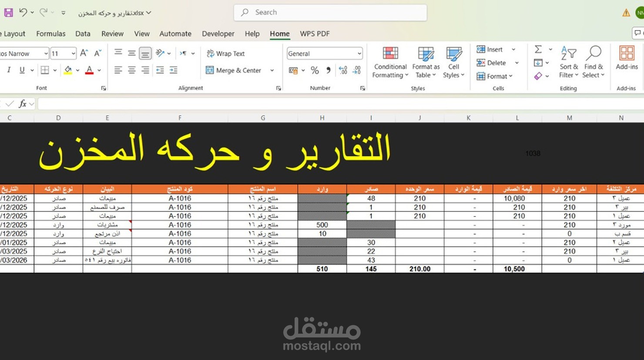Open the Merge & Center dropdown arrow
The width and height of the screenshot is (644, 360).
tap(272, 70)
